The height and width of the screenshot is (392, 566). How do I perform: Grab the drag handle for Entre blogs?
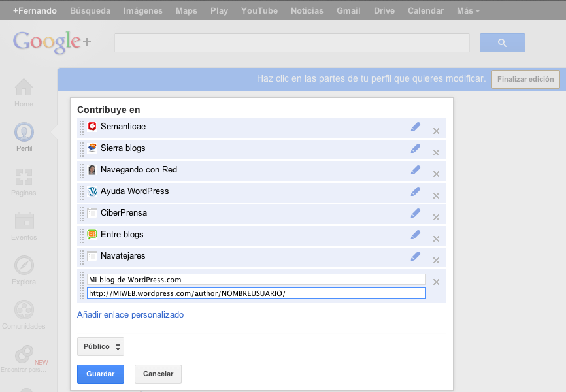pyautogui.click(x=82, y=235)
